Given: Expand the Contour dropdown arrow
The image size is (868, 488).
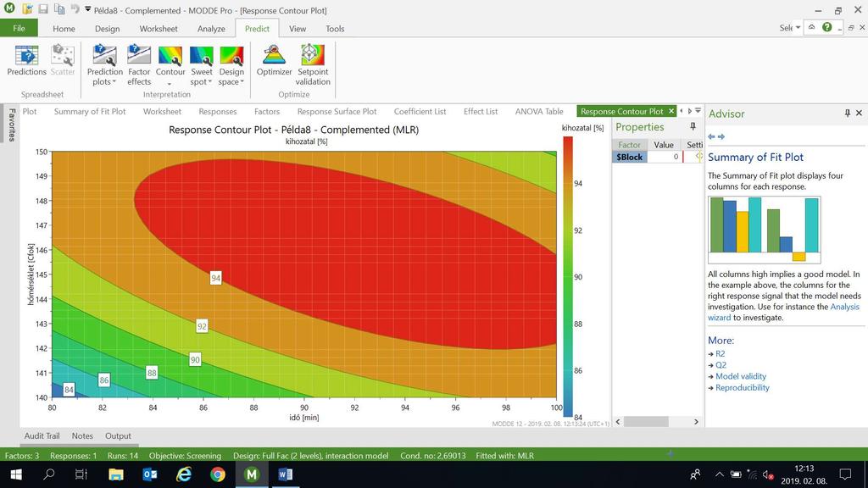Looking at the screenshot, I should click(170, 84).
